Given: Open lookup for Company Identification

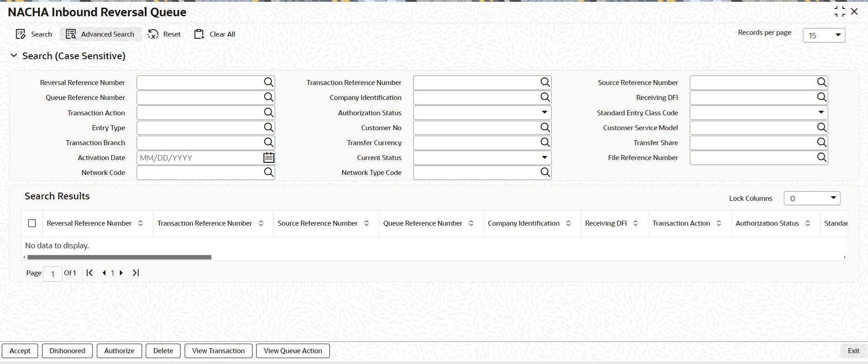Looking at the screenshot, I should (545, 97).
